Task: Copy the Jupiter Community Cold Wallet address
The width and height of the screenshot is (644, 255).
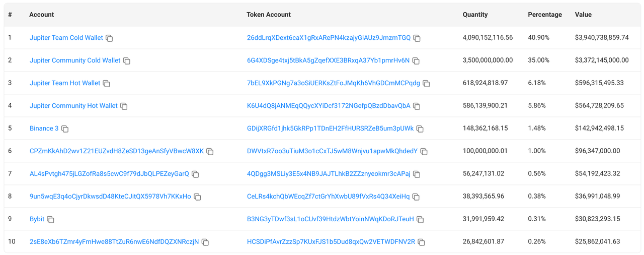Action: pyautogui.click(x=127, y=61)
